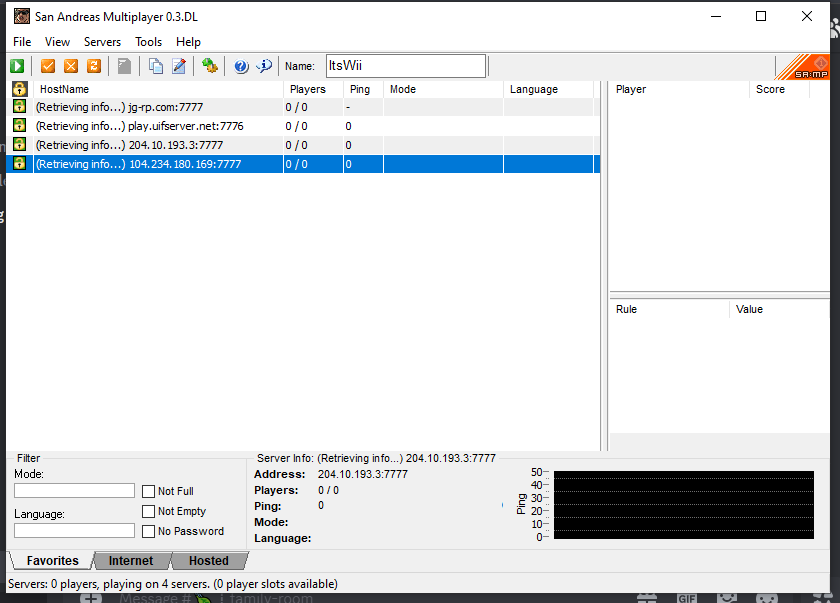Click the lock icon of jg-rp.com row
The height and width of the screenshot is (603, 840).
[x=20, y=107]
